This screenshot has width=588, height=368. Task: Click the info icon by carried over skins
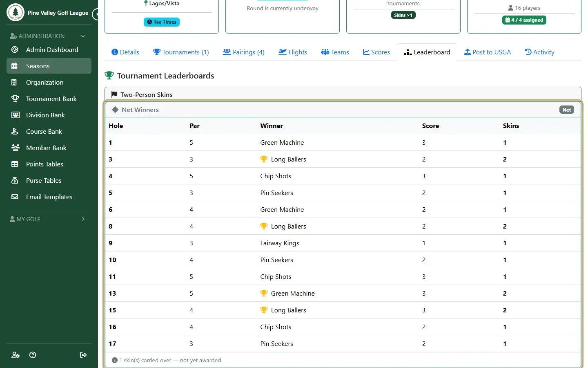tap(115, 360)
